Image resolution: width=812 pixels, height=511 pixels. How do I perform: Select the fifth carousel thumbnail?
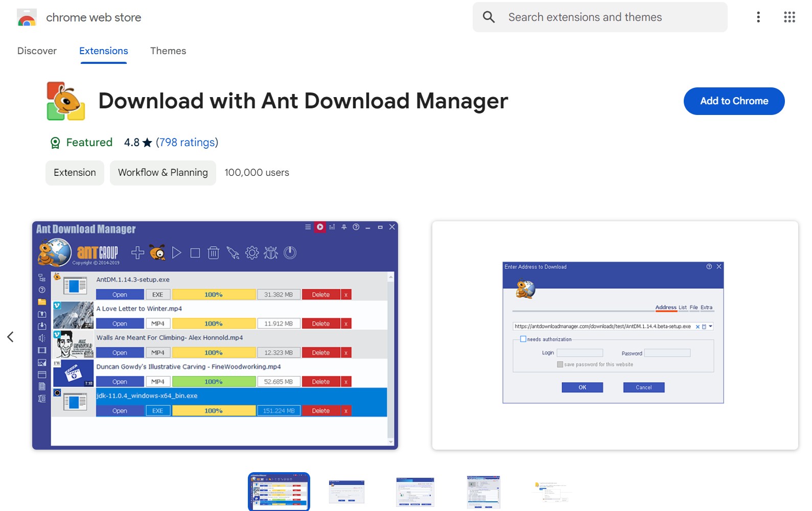(552, 492)
